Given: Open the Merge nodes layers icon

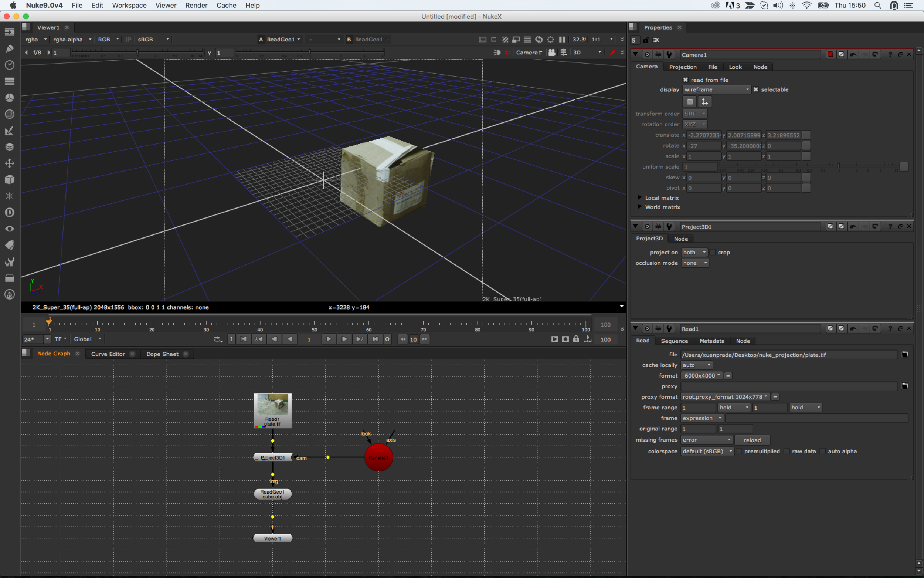Looking at the screenshot, I should 10,147.
